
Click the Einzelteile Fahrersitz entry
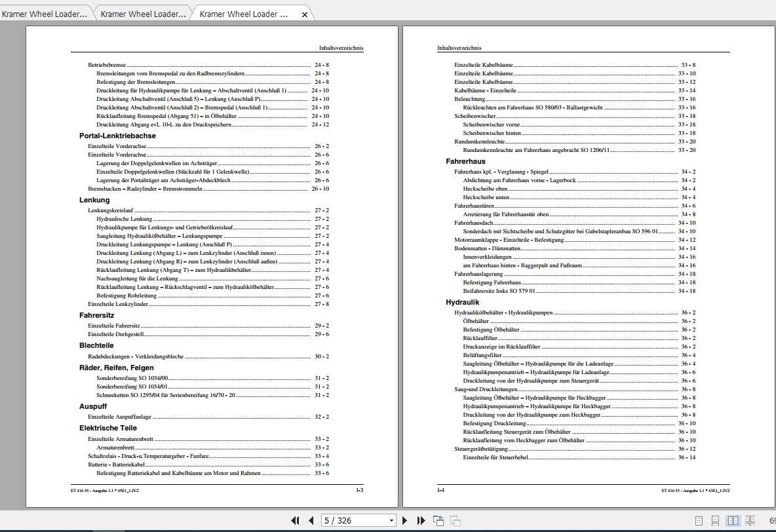click(x=208, y=326)
